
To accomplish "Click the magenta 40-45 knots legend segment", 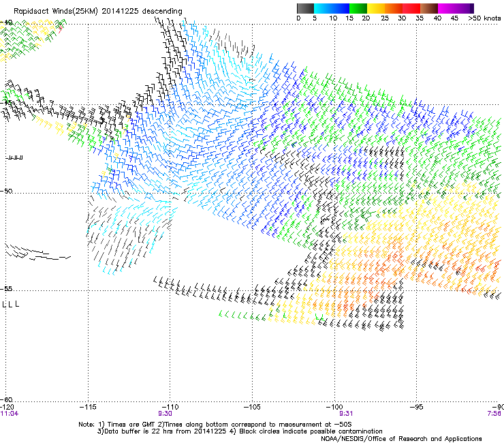I will (447, 8).
